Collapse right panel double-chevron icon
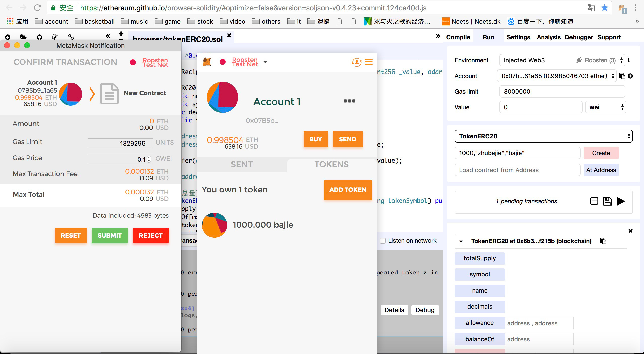The image size is (644, 354). [x=438, y=36]
